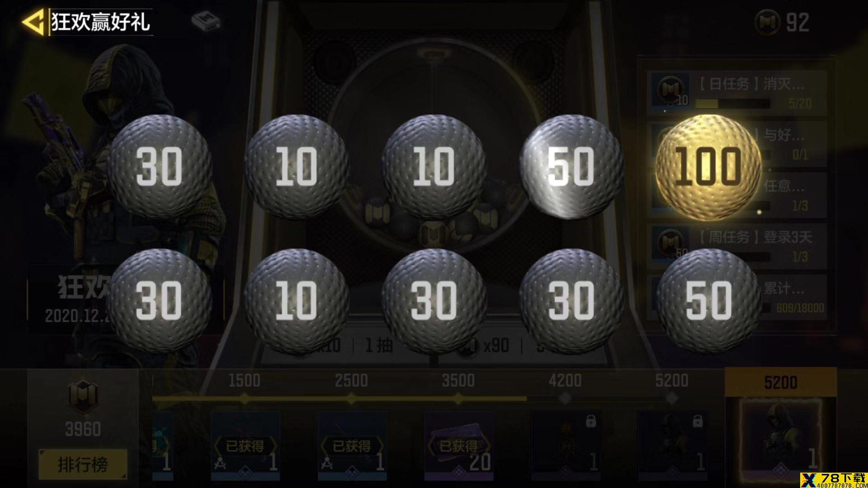Tap the top-row silver 50 ball

coord(571,167)
